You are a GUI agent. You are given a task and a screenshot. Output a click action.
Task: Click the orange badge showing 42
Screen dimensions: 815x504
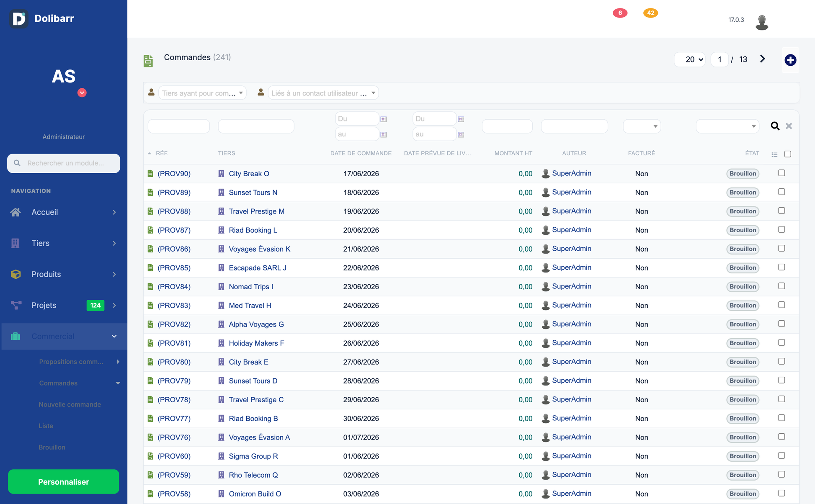[x=650, y=13]
